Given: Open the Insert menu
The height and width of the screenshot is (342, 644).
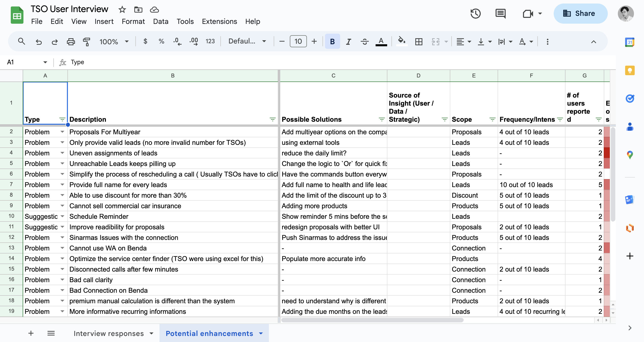Looking at the screenshot, I should click(x=104, y=21).
